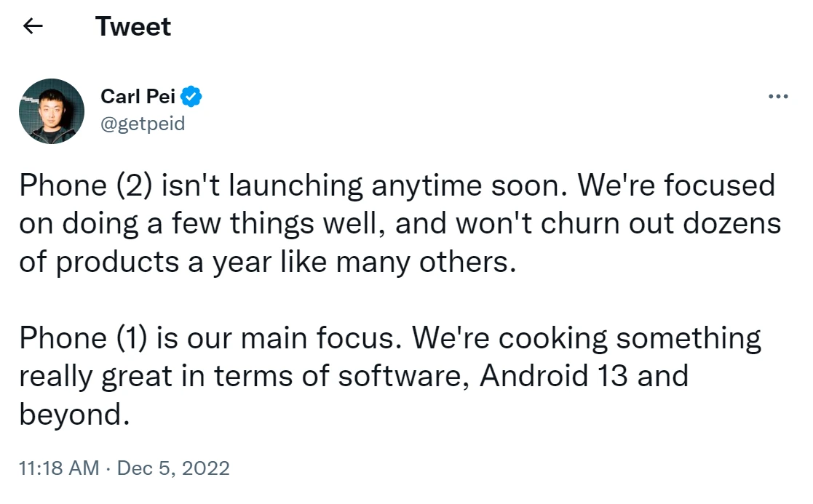This screenshot has height=504, width=813.
Task: Click the blue verified badge icon
Action: (191, 96)
